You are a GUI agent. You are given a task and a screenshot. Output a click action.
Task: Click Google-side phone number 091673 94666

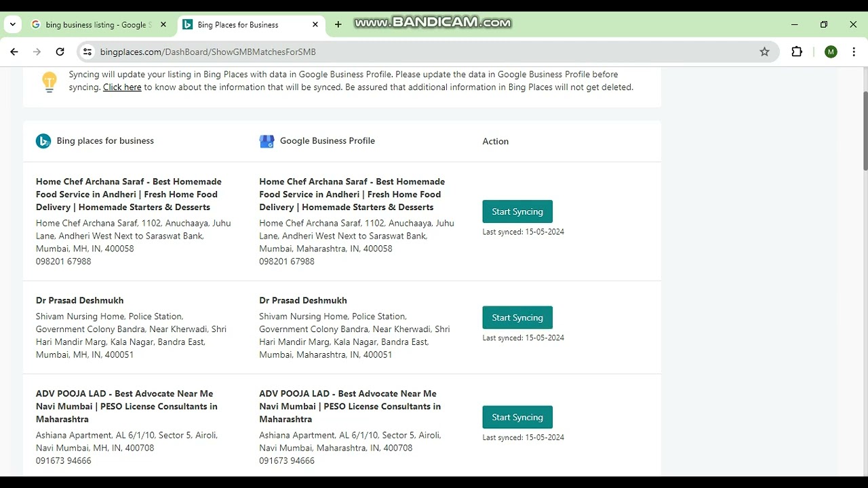(287, 460)
